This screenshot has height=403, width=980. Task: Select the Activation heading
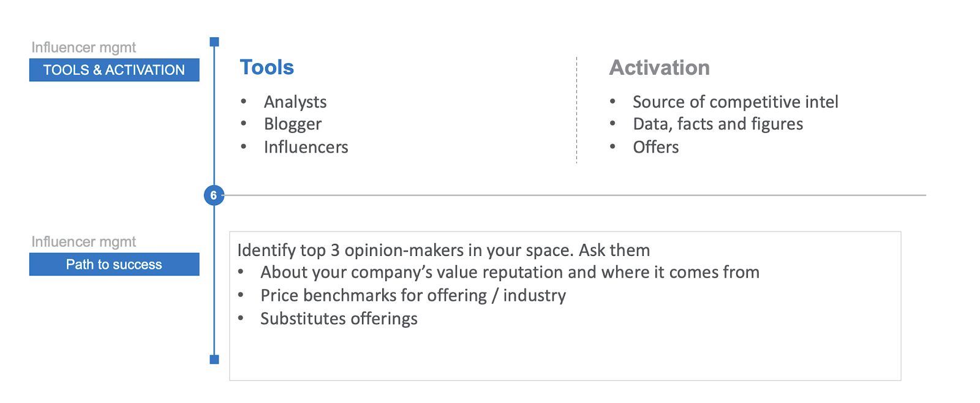[659, 67]
